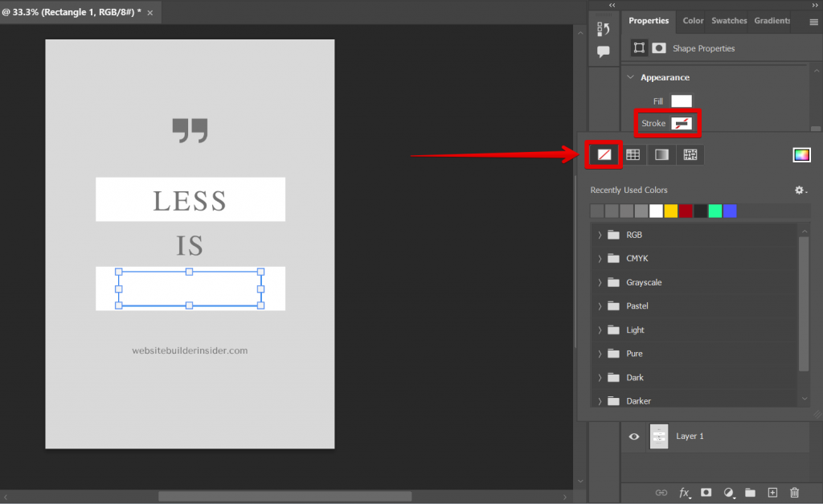This screenshot has height=504, width=823.
Task: Click the layer style fx icon
Action: (684, 492)
